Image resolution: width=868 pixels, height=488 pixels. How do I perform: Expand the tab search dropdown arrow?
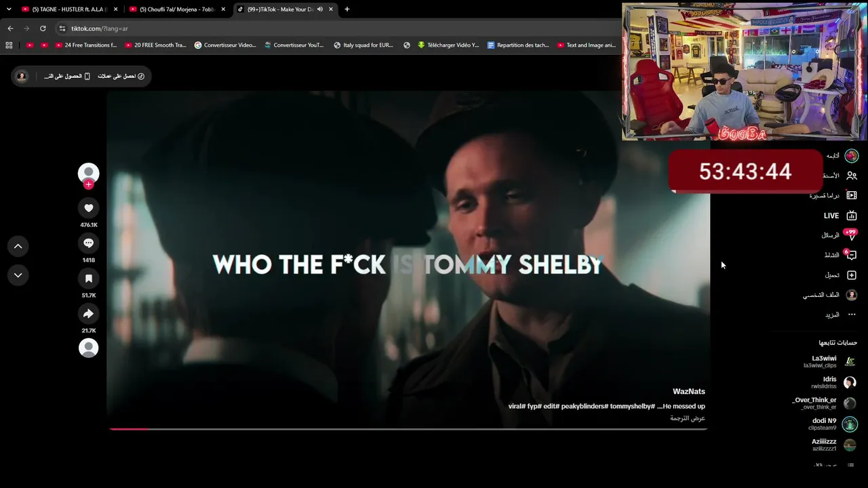pos(9,9)
